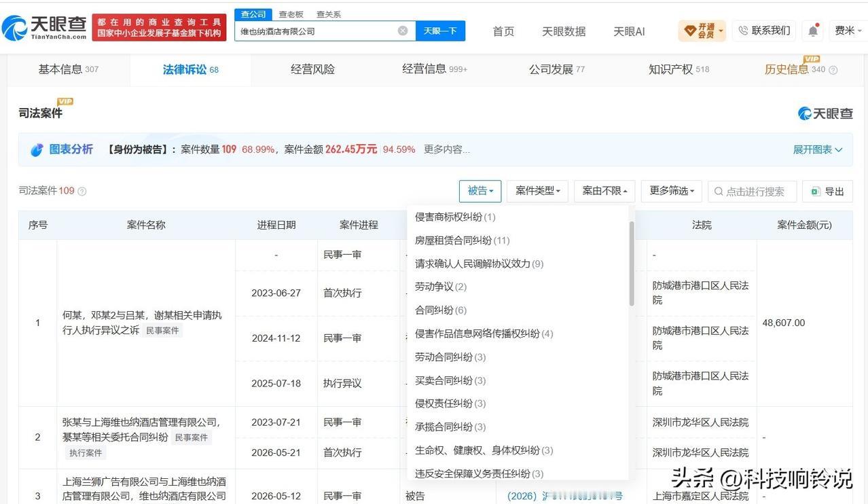Choose 生命权、健康权、身体权纠纷 (3) option
The height and width of the screenshot is (504, 868).
pyautogui.click(x=484, y=450)
